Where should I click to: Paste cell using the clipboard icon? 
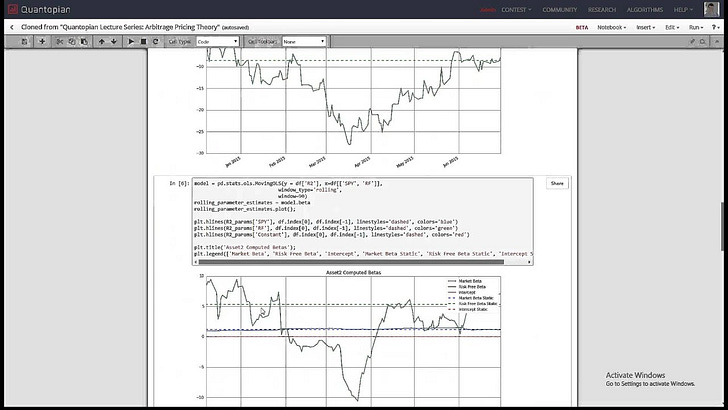click(84, 41)
